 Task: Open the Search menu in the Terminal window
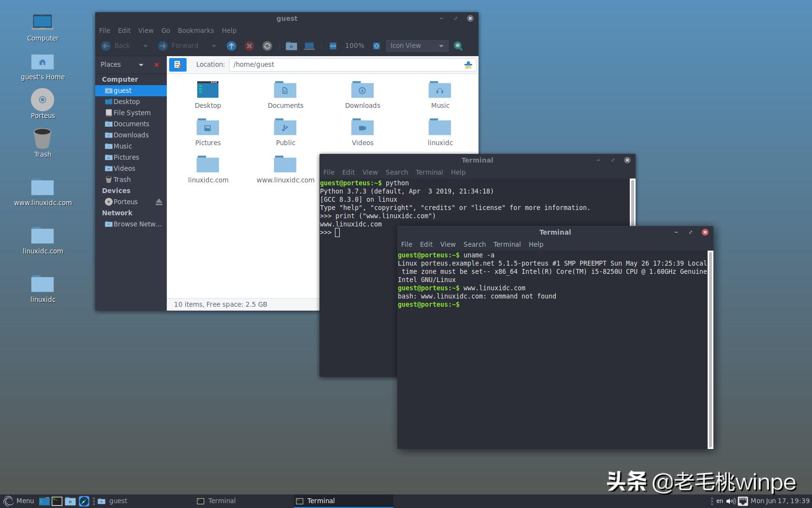click(x=474, y=244)
